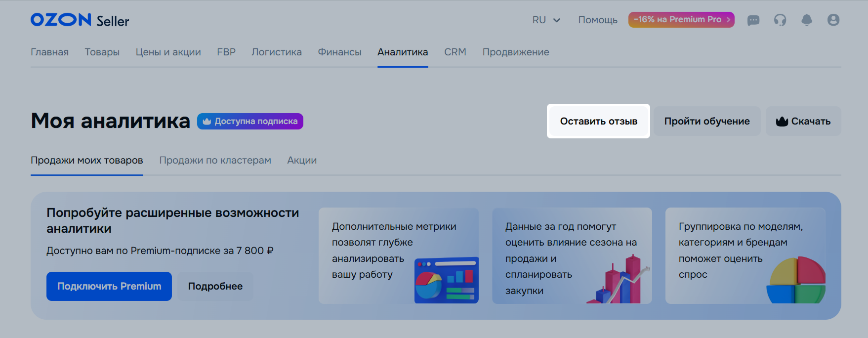Image resolution: width=868 pixels, height=338 pixels.
Task: Open the chat messages icon
Action: [x=753, y=20]
